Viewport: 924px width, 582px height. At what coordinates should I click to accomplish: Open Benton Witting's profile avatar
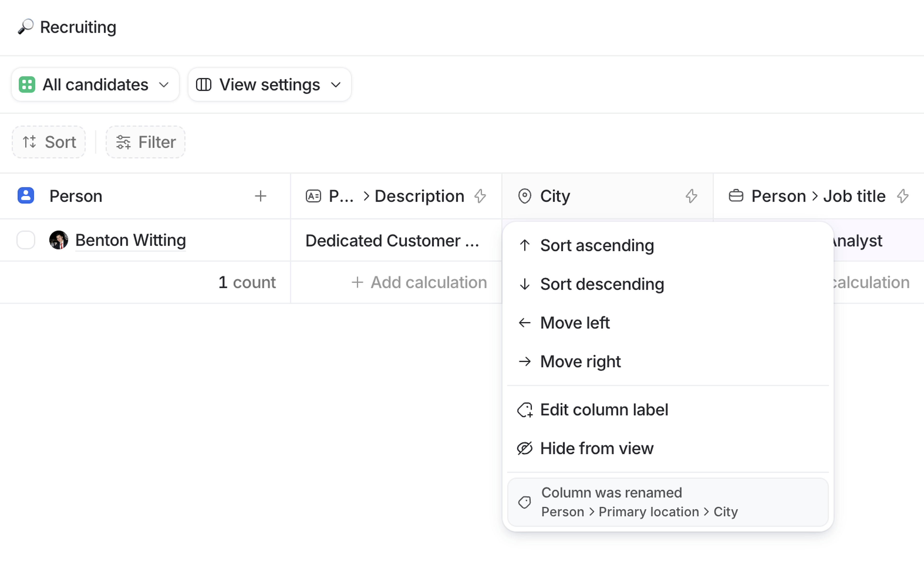59,240
